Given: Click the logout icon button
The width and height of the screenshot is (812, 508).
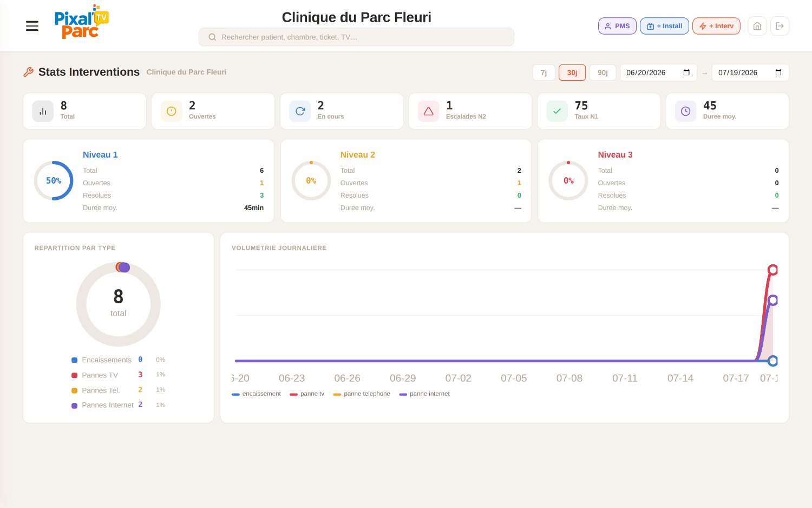Looking at the screenshot, I should (780, 26).
